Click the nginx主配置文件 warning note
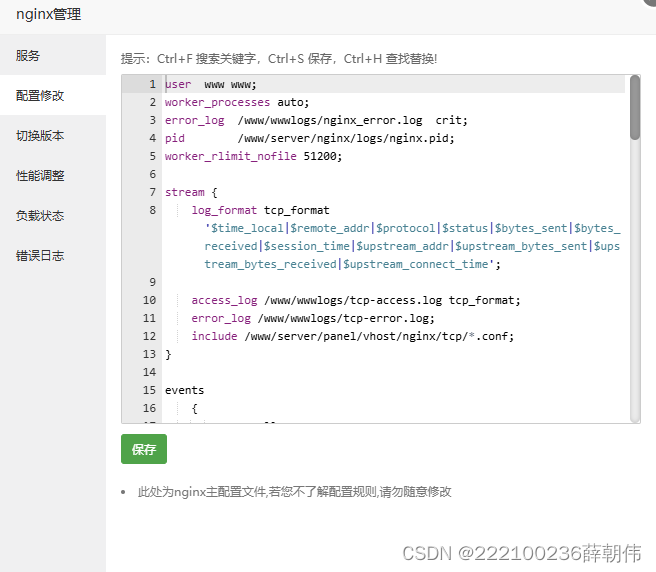The width and height of the screenshot is (656, 572). pyautogui.click(x=295, y=492)
